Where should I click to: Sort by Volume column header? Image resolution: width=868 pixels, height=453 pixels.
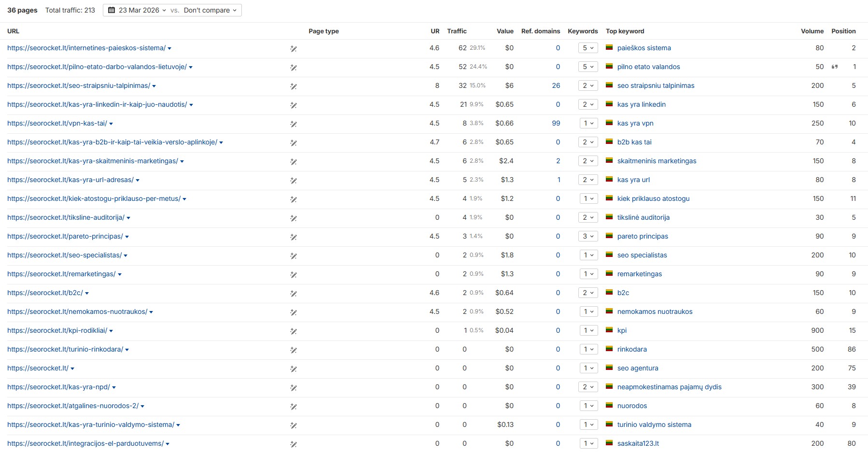(812, 31)
